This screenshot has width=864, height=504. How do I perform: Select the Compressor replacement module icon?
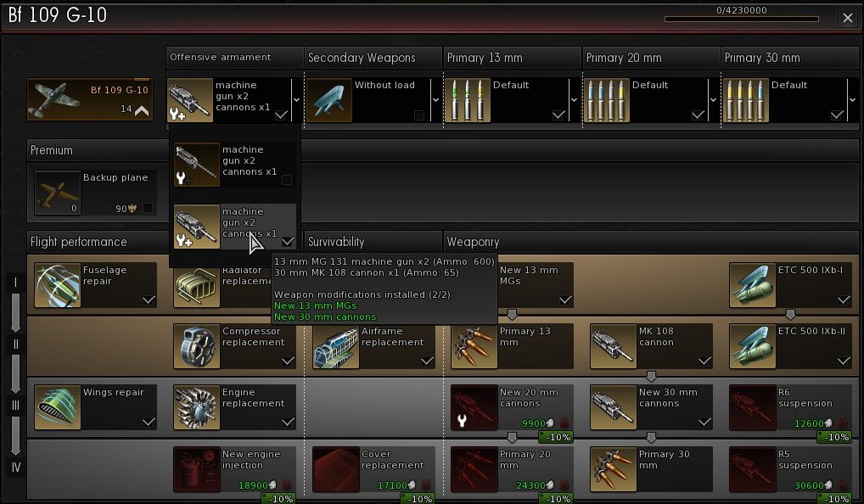(x=197, y=346)
